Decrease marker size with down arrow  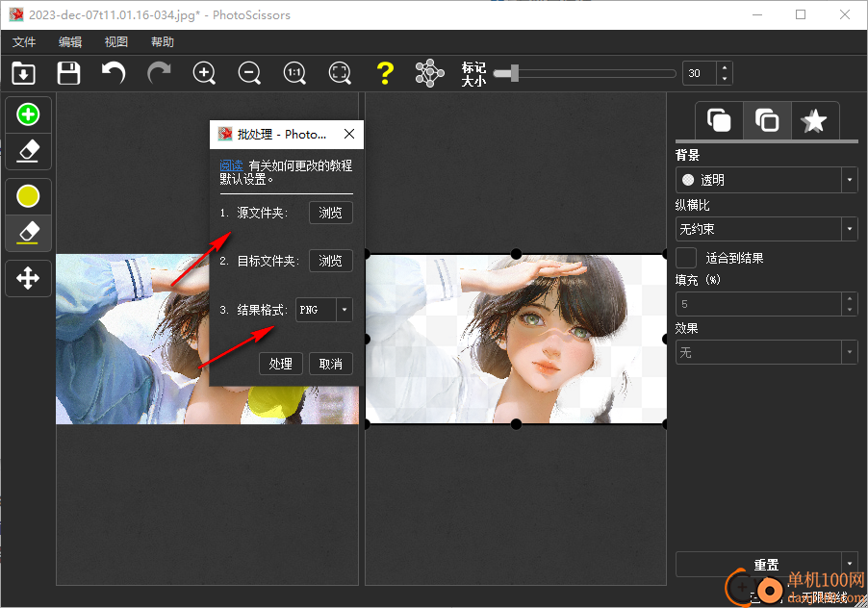point(725,79)
